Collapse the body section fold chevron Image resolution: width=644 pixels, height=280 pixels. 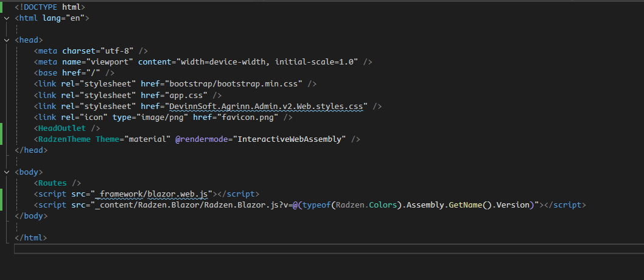7,172
